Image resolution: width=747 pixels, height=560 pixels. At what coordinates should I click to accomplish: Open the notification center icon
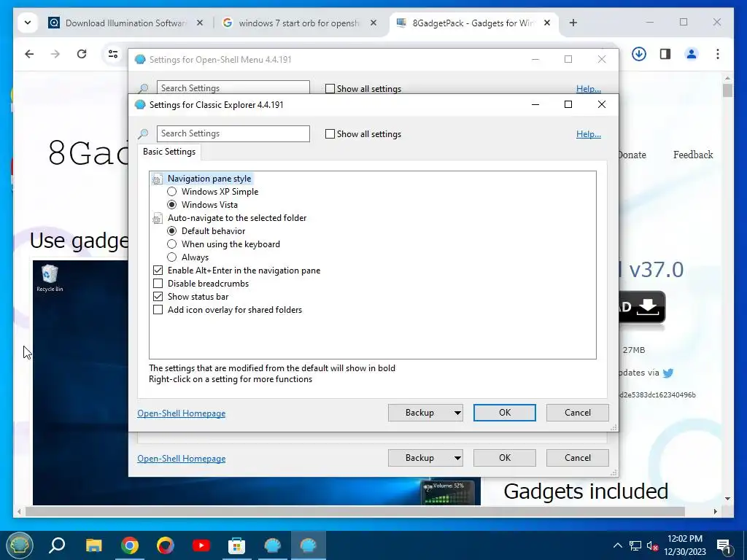[724, 546]
